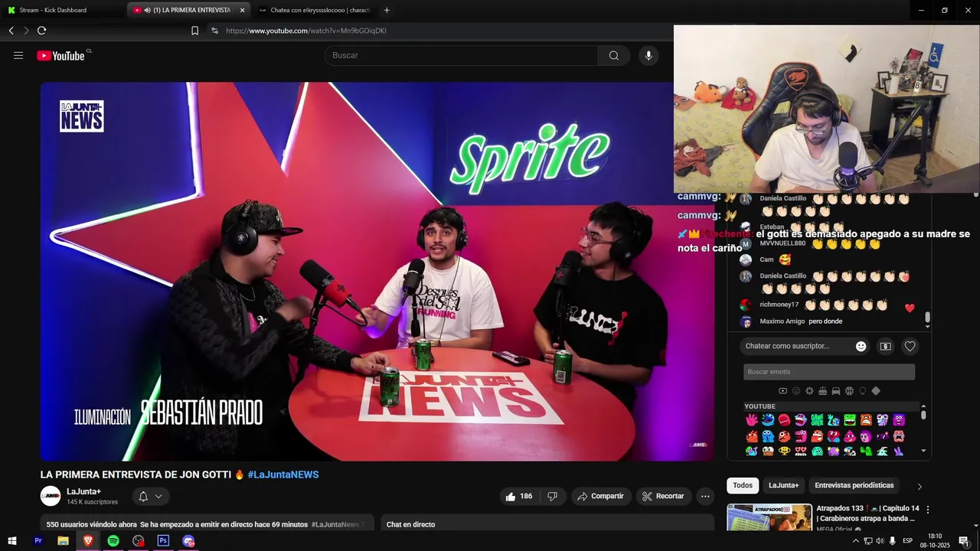Show hidden system tray icons
Screen dimensions: 980x551
coord(855,541)
